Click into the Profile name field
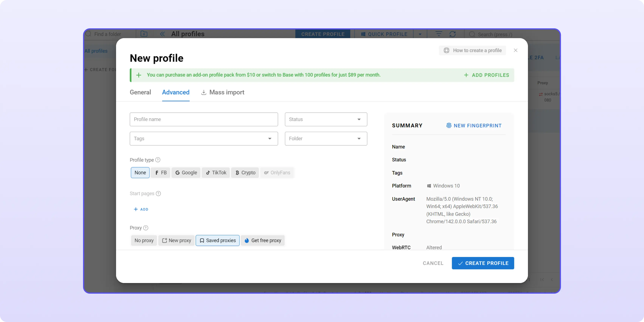The height and width of the screenshot is (322, 644). click(204, 119)
